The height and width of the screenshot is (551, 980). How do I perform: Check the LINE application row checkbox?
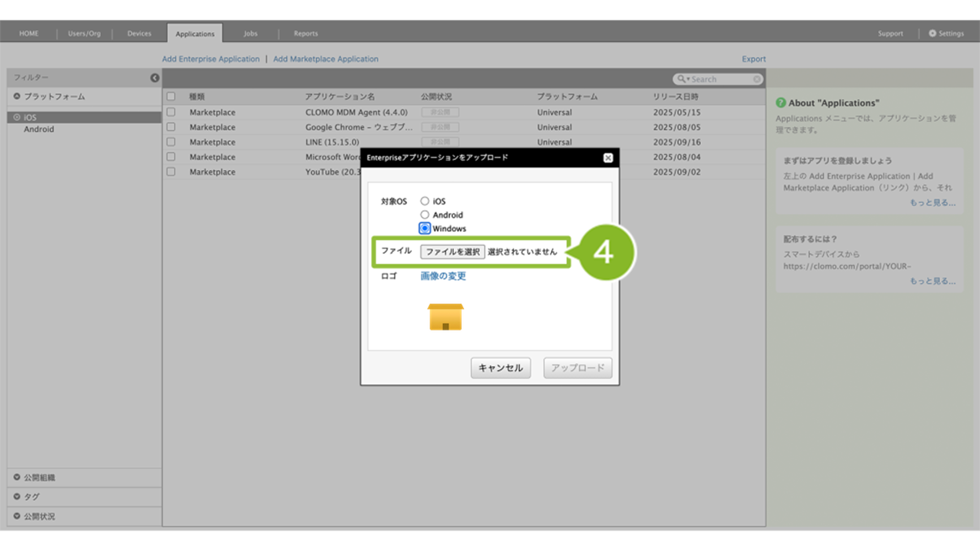click(x=171, y=142)
